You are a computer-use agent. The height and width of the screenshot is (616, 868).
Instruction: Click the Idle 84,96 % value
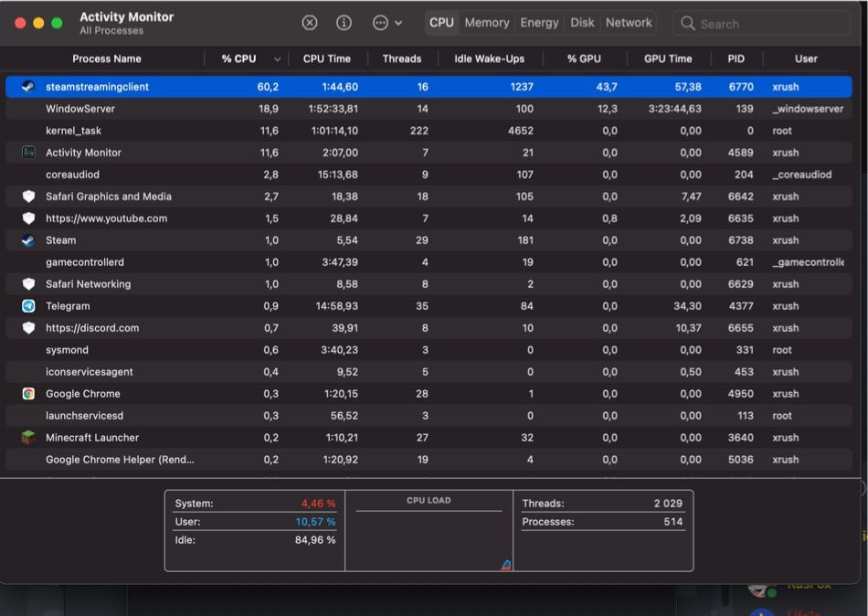click(x=315, y=540)
